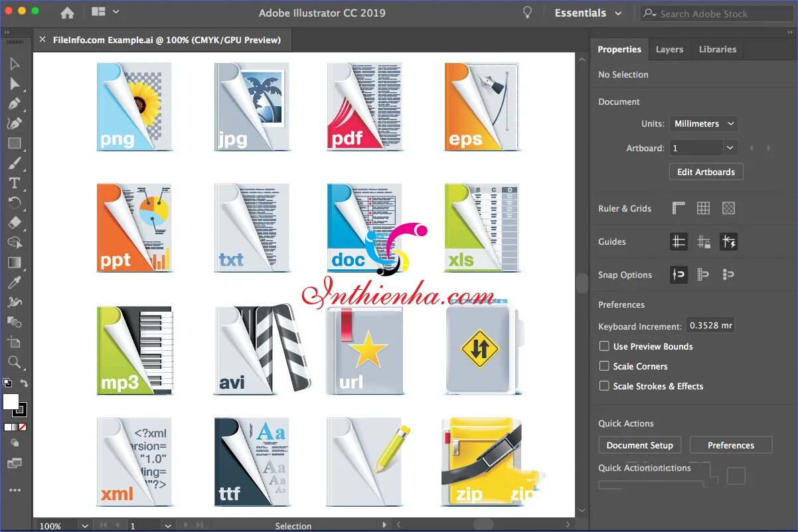Image resolution: width=798 pixels, height=532 pixels.
Task: Swap fill and stroke colors
Action: pyautogui.click(x=24, y=383)
